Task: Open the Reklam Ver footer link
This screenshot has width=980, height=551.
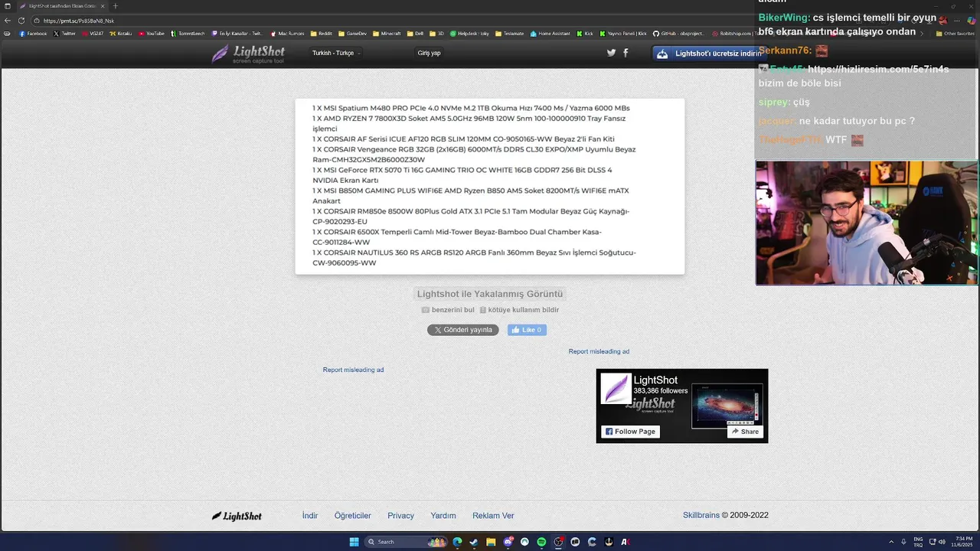Action: click(x=493, y=516)
